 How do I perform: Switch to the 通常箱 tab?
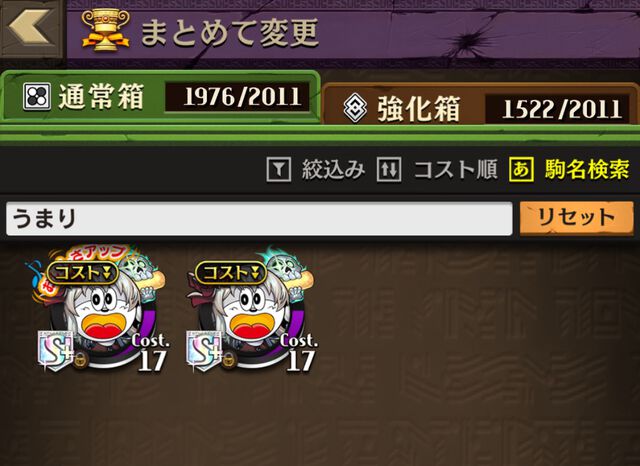coord(160,97)
